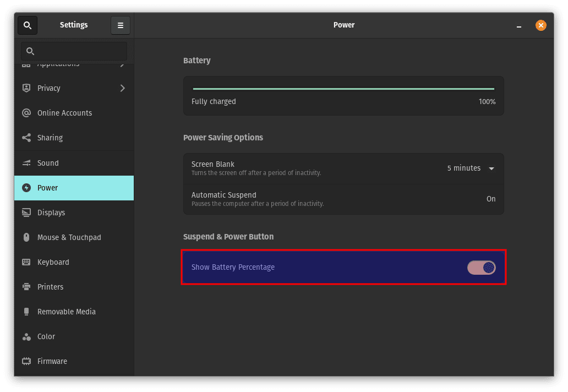Expand the Privacy chevron arrow
Viewport: 568px width, 392px height.
point(122,88)
